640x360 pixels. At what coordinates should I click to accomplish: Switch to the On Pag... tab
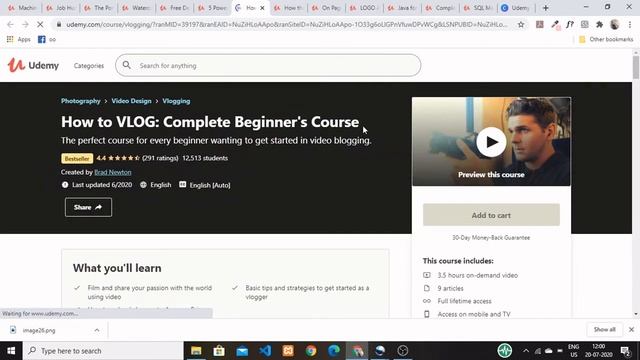pyautogui.click(x=326, y=8)
